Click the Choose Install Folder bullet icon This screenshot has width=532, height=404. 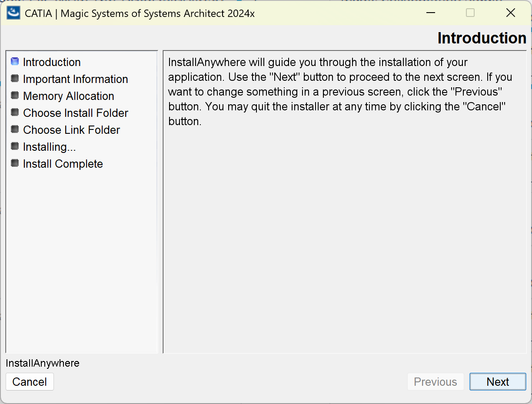[15, 113]
